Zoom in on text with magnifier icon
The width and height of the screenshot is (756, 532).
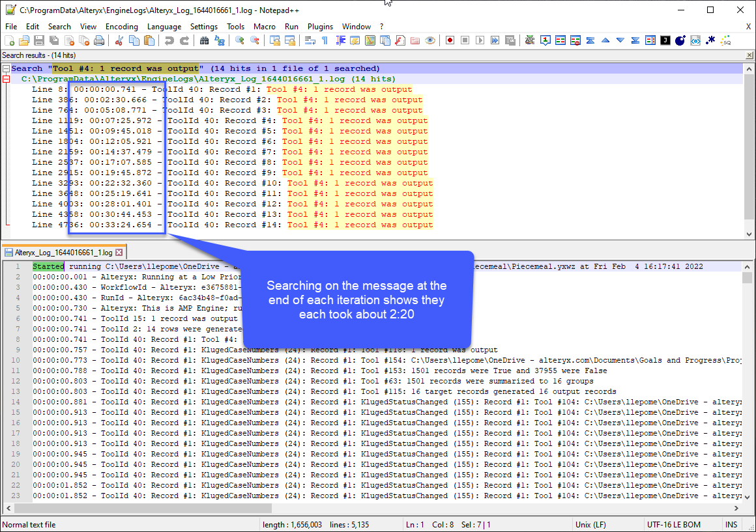(239, 40)
